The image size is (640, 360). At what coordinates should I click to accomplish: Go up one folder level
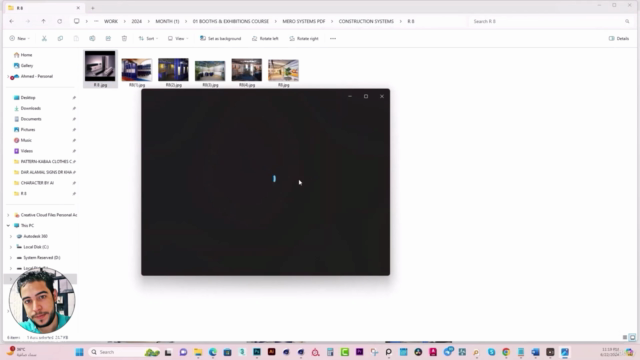pos(43,21)
